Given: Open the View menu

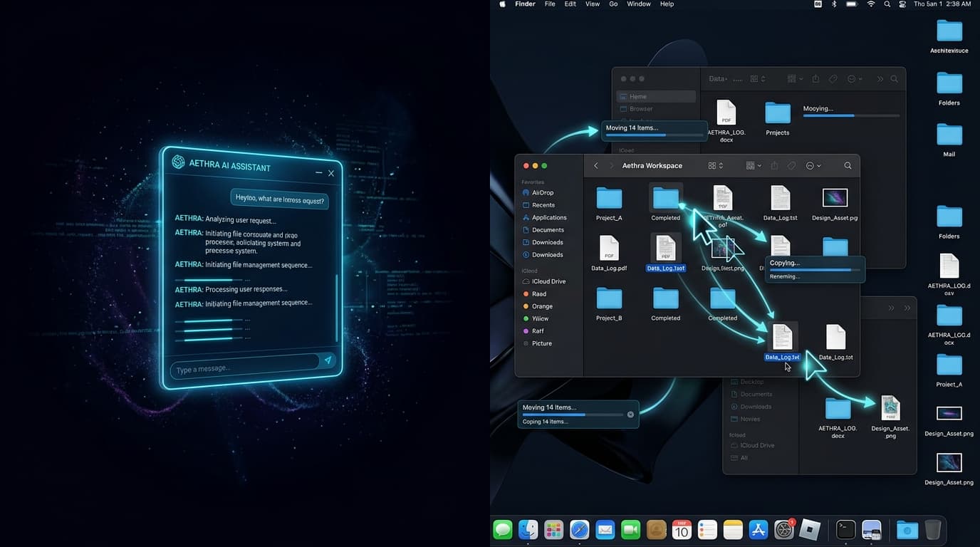Looking at the screenshot, I should pos(593,4).
